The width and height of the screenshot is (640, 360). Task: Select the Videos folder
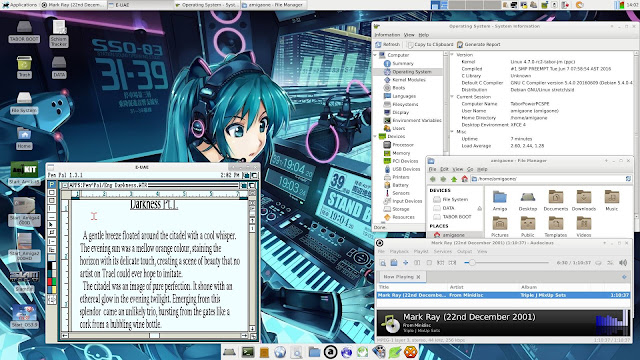pyautogui.click(x=584, y=227)
